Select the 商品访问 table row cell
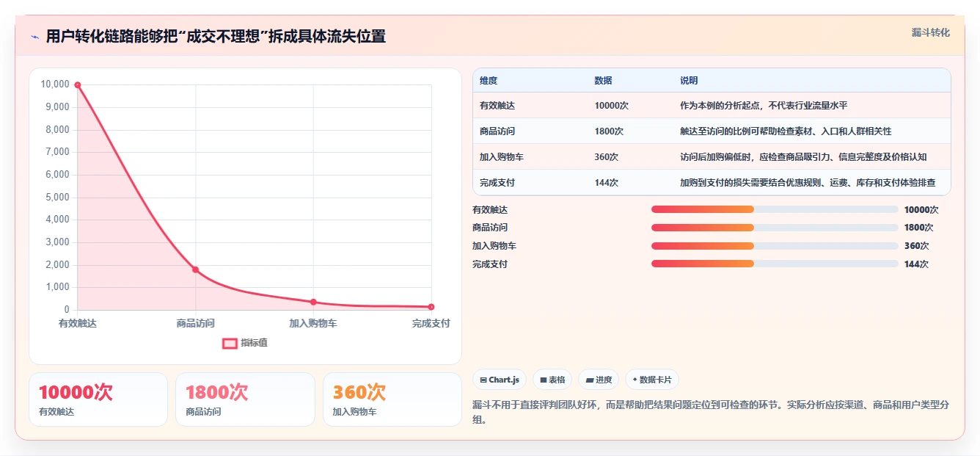 pos(497,131)
